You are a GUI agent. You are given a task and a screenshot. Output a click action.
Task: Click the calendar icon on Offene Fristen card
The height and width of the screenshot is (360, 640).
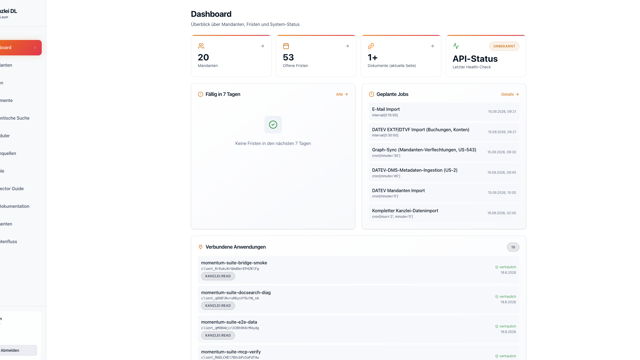(x=286, y=46)
